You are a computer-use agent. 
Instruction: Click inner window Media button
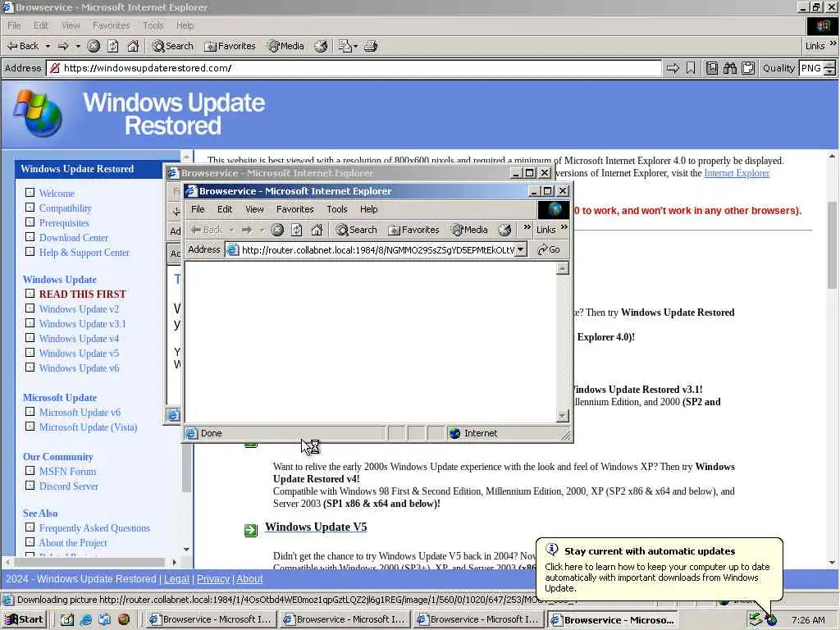[469, 230]
